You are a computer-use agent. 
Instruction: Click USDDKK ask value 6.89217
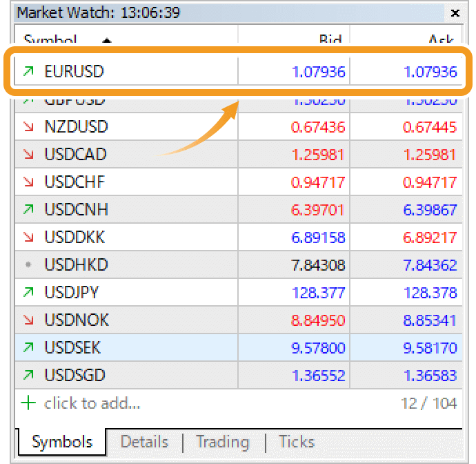point(430,238)
